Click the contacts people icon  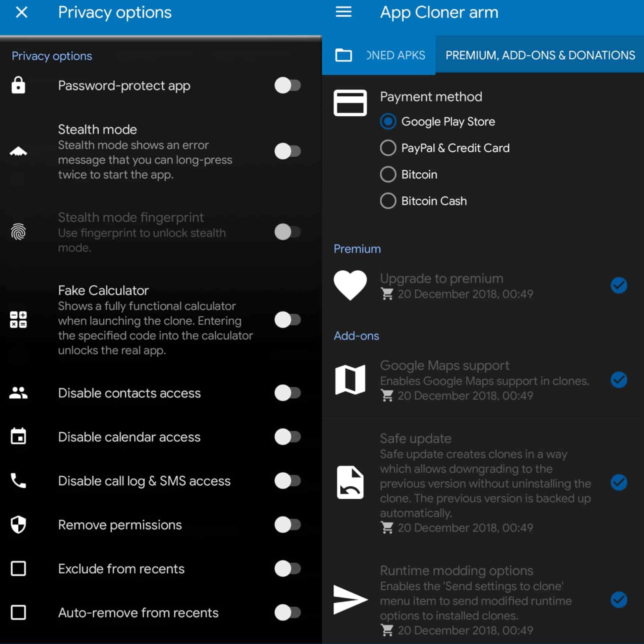click(18, 393)
